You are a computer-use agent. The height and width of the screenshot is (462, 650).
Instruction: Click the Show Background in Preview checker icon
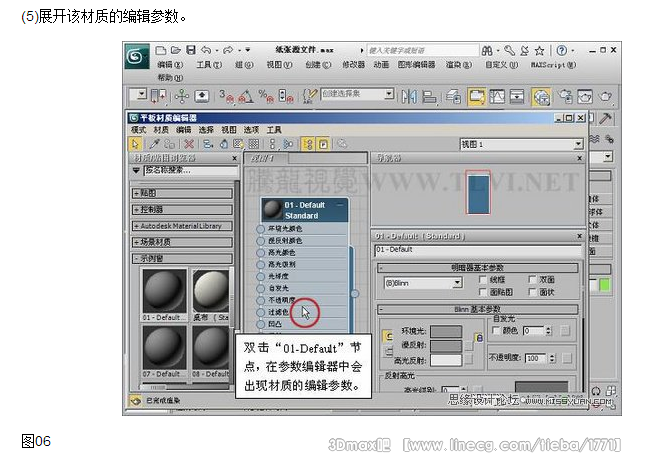[254, 144]
